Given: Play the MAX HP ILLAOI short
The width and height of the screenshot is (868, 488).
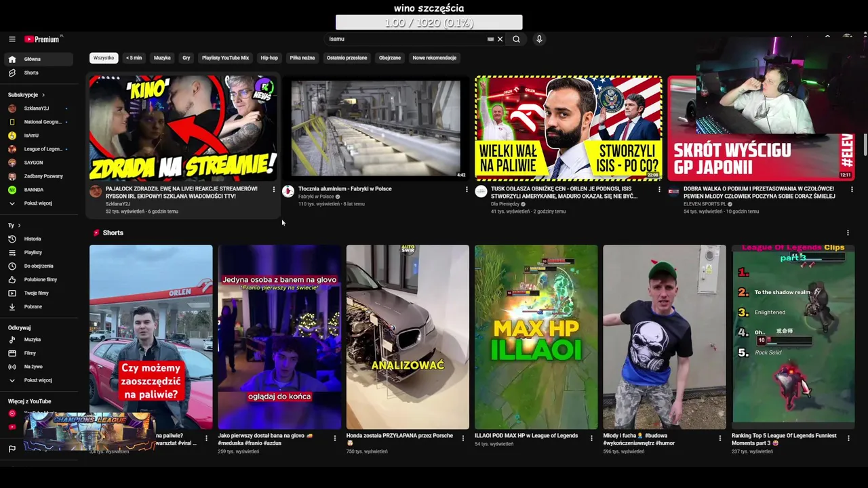Looking at the screenshot, I should tap(536, 337).
